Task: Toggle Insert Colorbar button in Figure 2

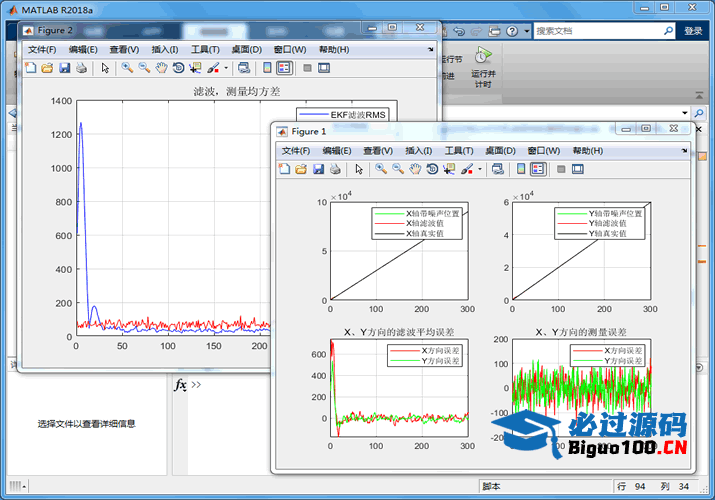Action: (267, 68)
